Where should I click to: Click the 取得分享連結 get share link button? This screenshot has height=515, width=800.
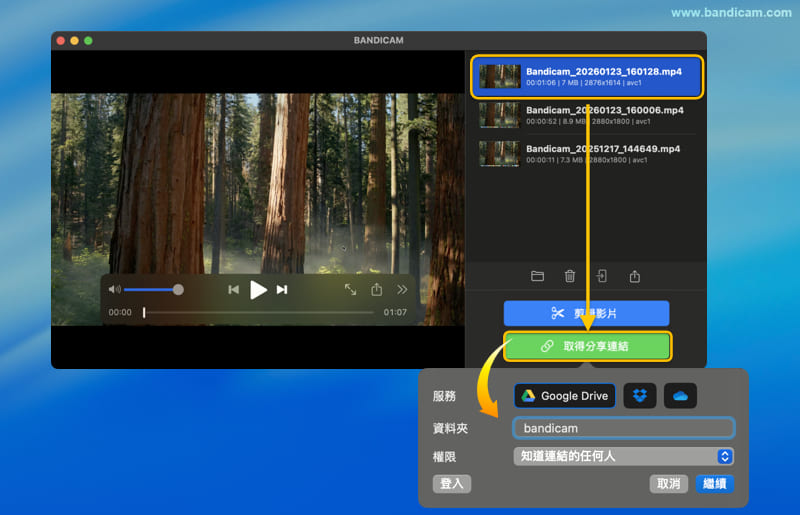[x=587, y=346]
